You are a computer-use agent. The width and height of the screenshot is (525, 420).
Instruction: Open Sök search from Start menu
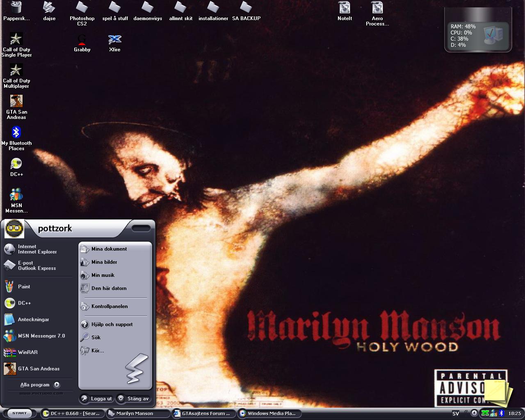point(115,337)
